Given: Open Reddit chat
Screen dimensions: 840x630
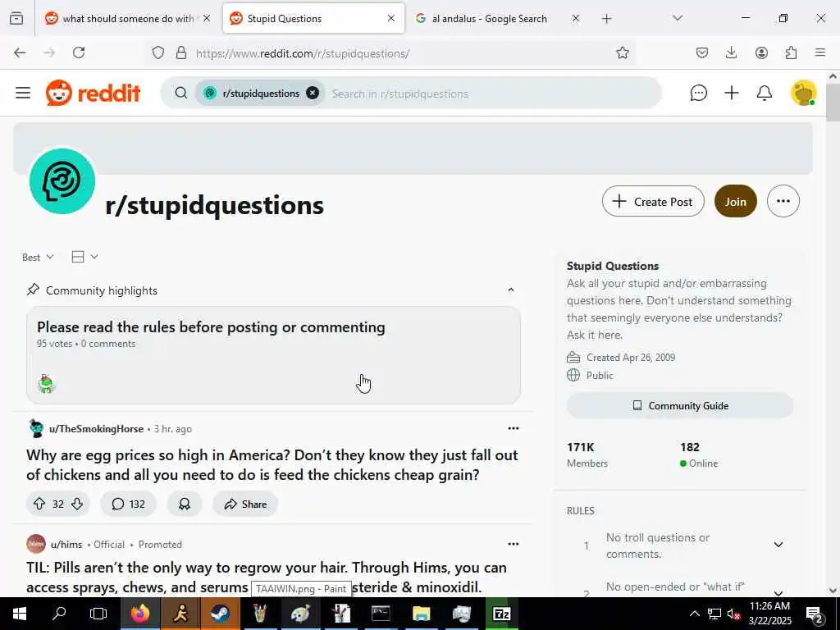Looking at the screenshot, I should (699, 93).
